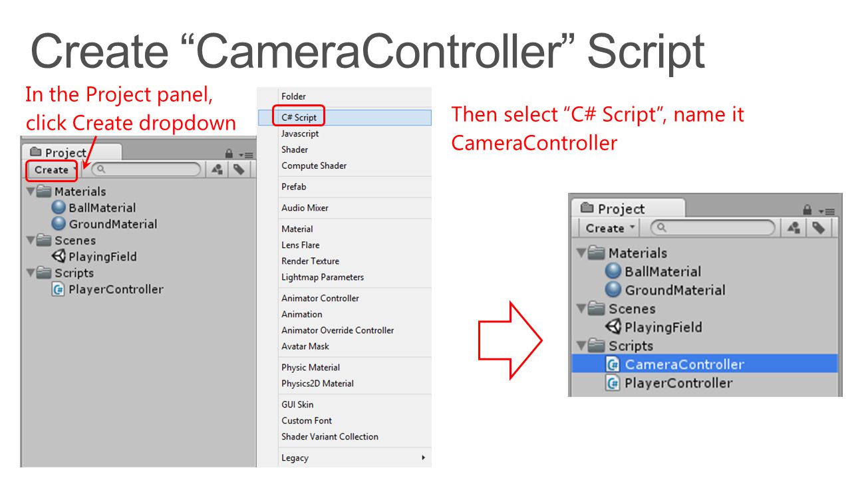
Task: Click GroundMaterial sphere icon in left panel
Action: [x=59, y=224]
